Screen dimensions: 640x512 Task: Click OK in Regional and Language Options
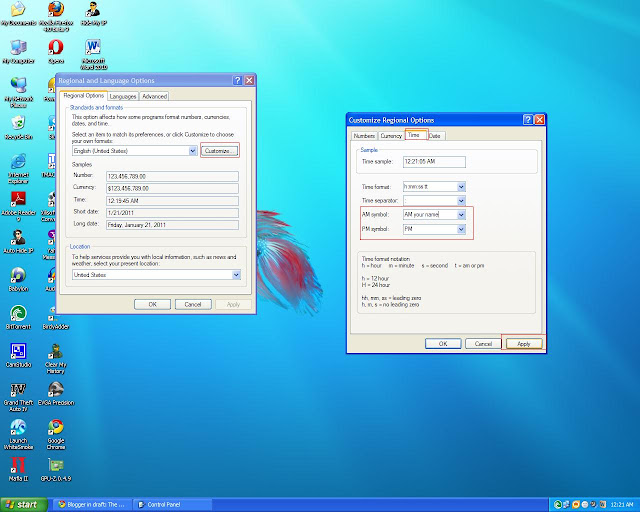(152, 304)
